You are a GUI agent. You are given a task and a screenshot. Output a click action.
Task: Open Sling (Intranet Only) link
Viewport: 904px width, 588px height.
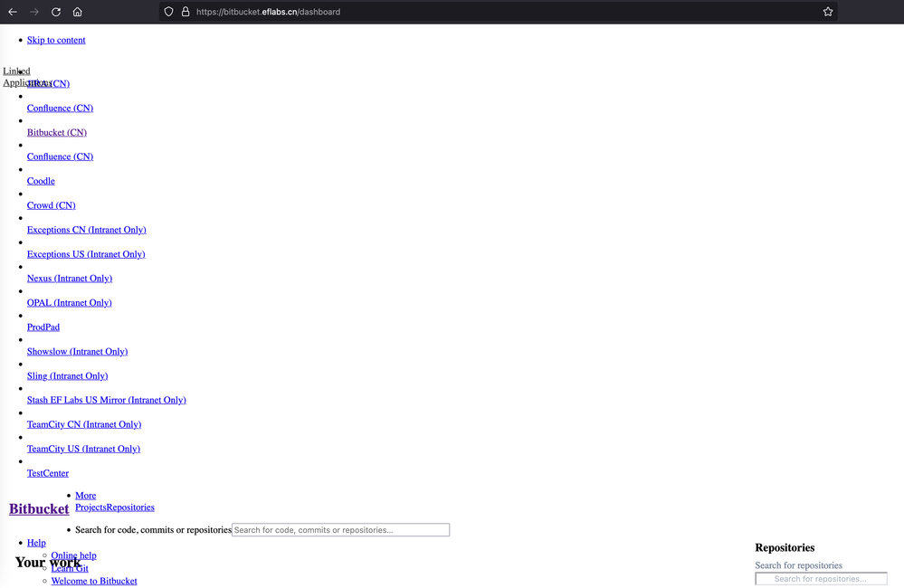pos(68,375)
